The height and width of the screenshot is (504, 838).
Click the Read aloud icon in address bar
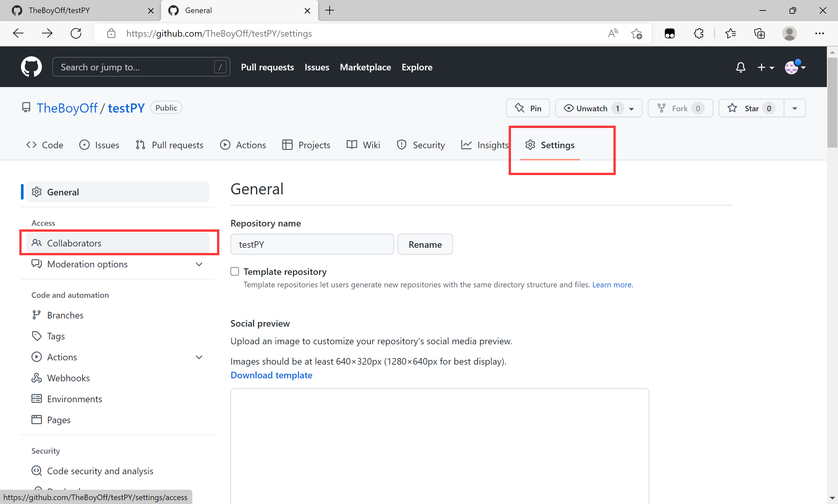612,33
